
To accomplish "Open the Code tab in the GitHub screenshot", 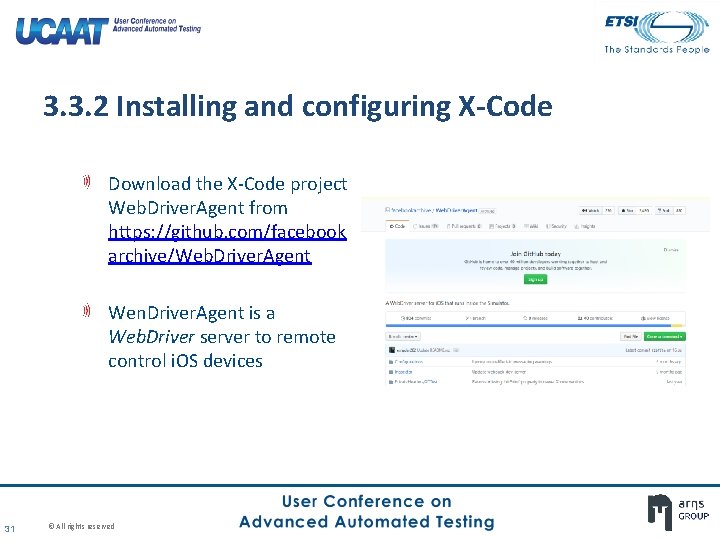I will point(397,226).
